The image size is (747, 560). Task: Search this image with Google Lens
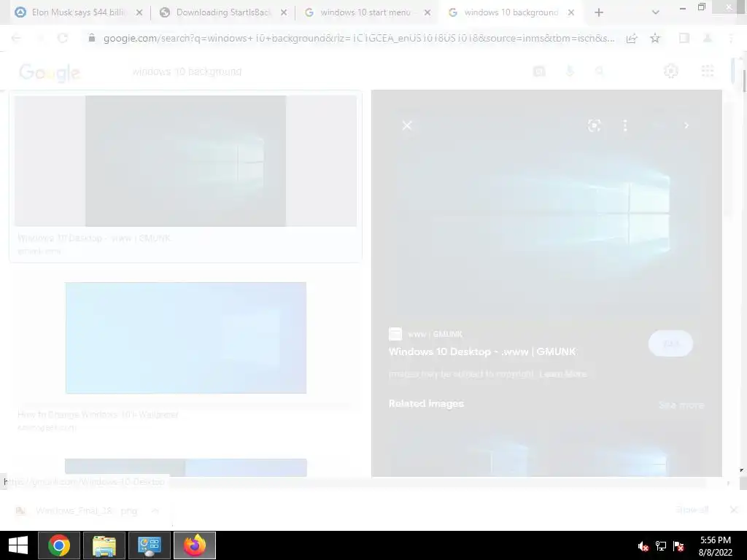594,125
